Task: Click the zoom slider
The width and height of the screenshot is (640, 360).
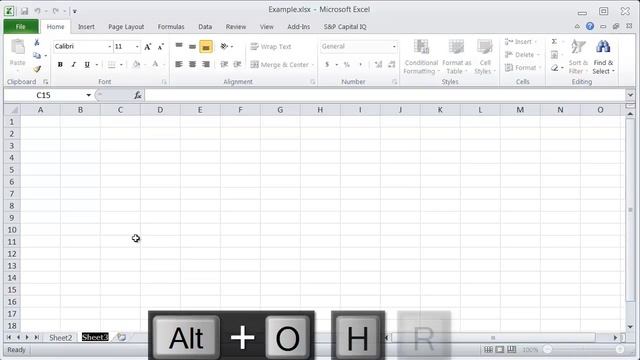Action: 584,349
